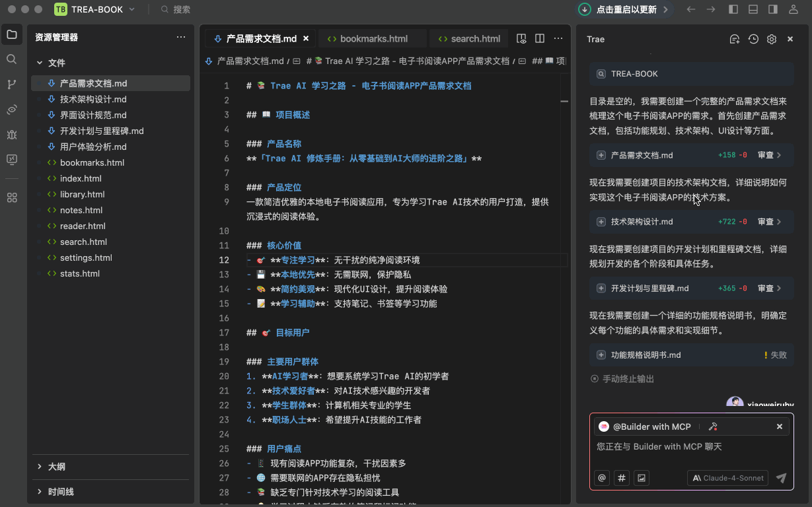Go back with the left navigation arrow
The width and height of the screenshot is (812, 507).
click(691, 9)
